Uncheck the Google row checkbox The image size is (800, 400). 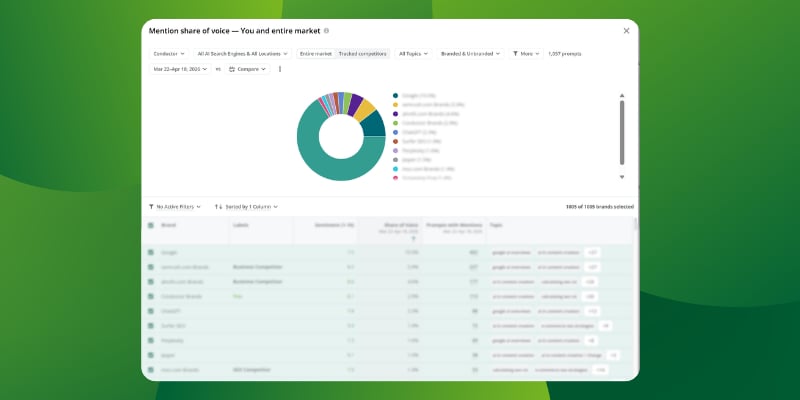(x=151, y=252)
